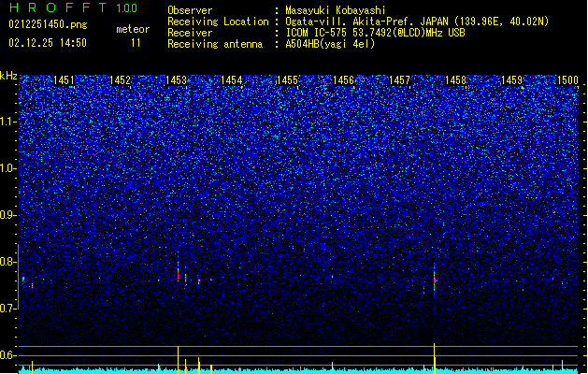Click the strong meteor echo before 1458
The height and width of the screenshot is (374, 588).
(x=435, y=280)
